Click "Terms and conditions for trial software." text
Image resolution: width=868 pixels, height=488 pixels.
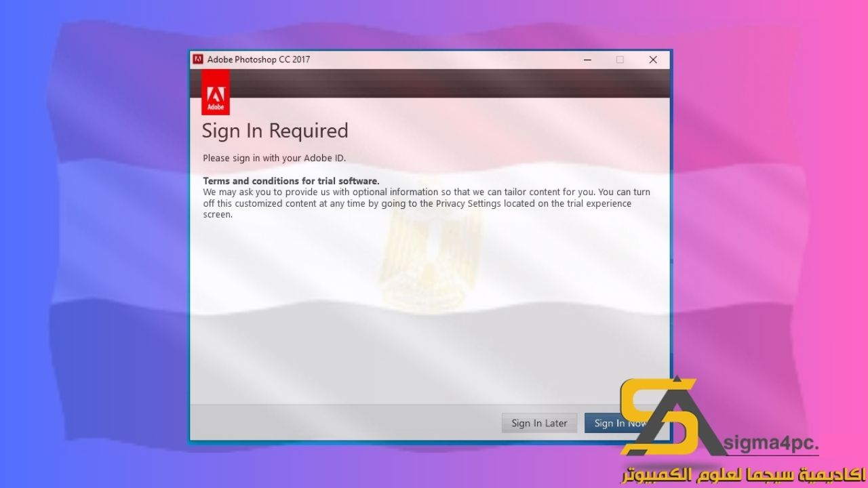click(291, 181)
